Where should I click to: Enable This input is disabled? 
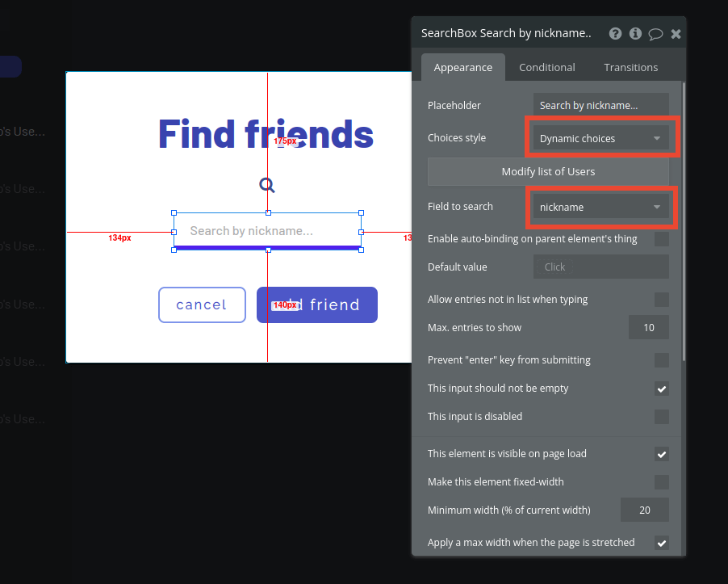coord(662,417)
